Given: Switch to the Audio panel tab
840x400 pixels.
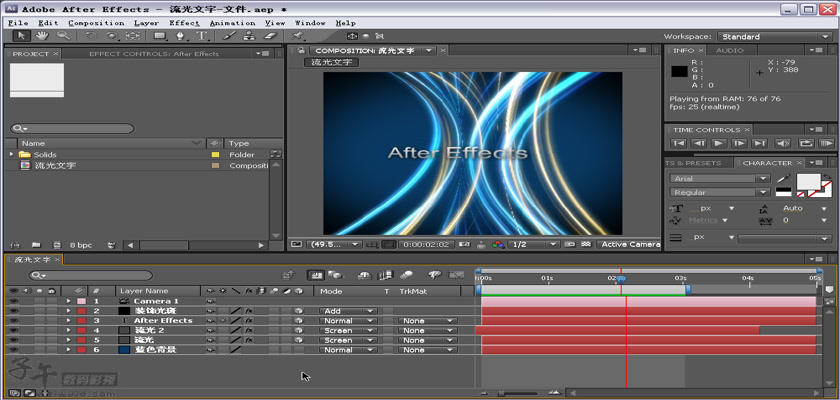Looking at the screenshot, I should tap(730, 50).
